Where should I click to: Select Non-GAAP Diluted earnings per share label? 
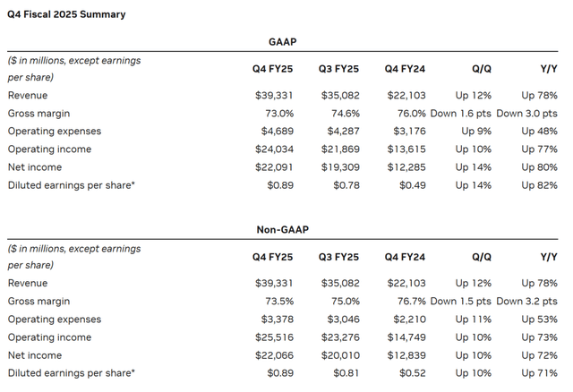coord(72,373)
